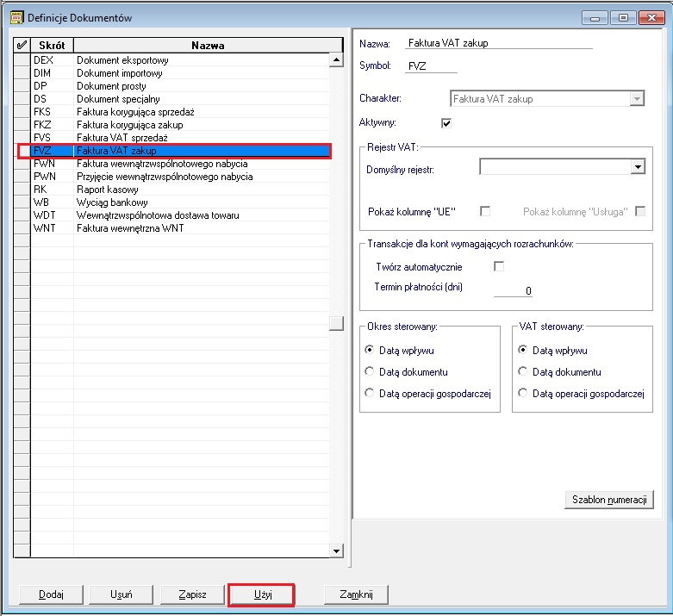This screenshot has height=616, width=673.
Task: Click the Termin płatności (dni) field
Action: pyautogui.click(x=513, y=290)
